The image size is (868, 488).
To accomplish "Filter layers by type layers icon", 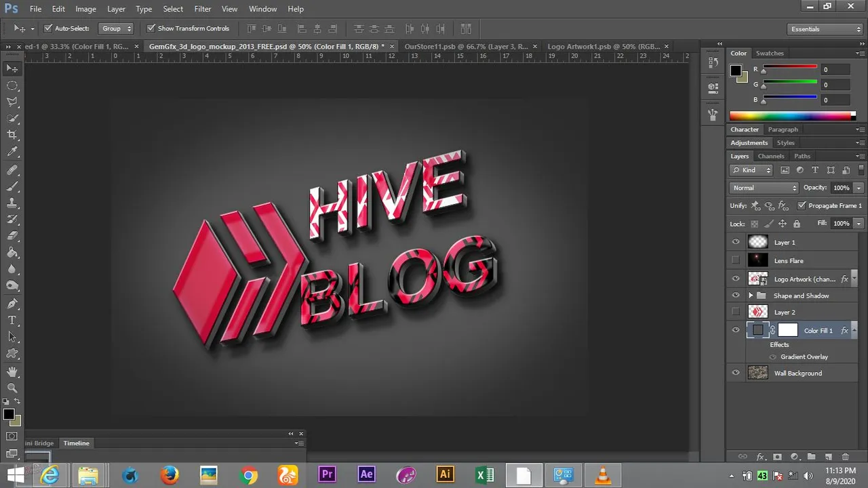I will tap(815, 170).
